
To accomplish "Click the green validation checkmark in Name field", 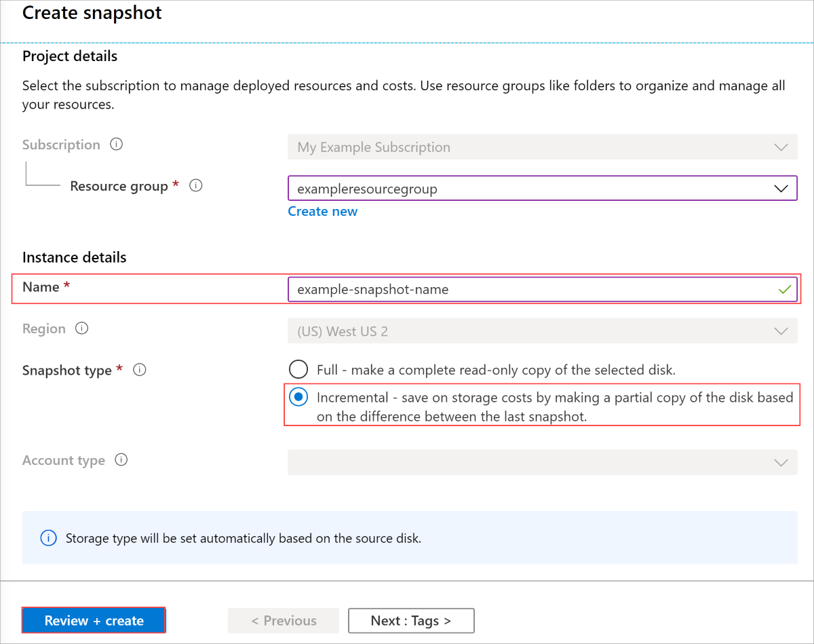I will pos(785,290).
